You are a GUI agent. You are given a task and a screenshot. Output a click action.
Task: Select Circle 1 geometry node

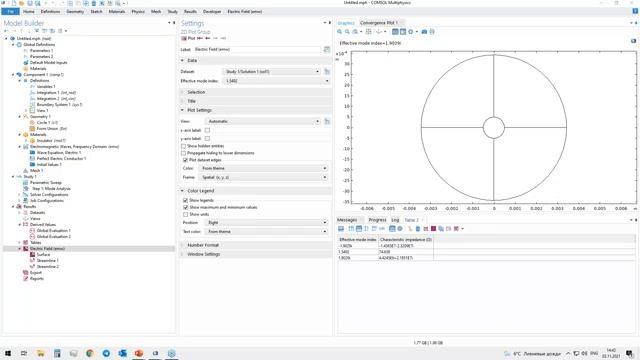(x=47, y=122)
